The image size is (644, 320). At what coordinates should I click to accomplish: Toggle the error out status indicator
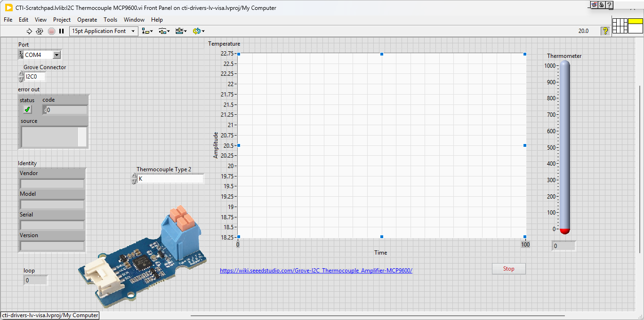pyautogui.click(x=27, y=110)
